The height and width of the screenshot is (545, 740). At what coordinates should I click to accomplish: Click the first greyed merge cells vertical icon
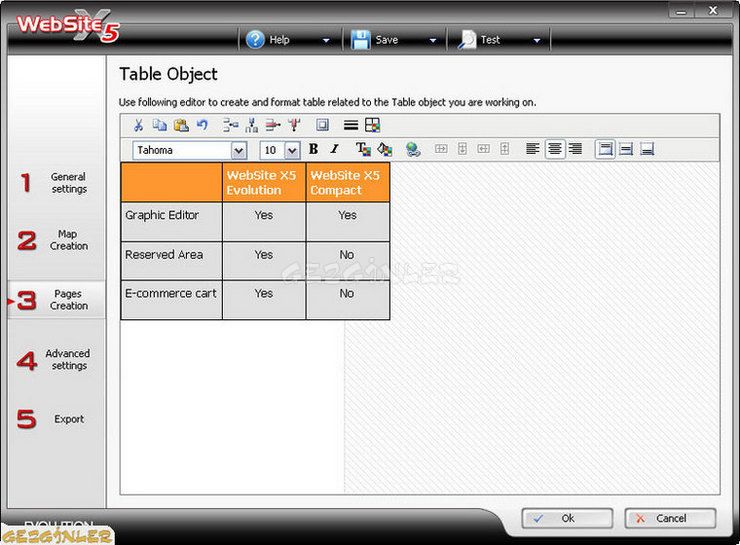point(462,149)
